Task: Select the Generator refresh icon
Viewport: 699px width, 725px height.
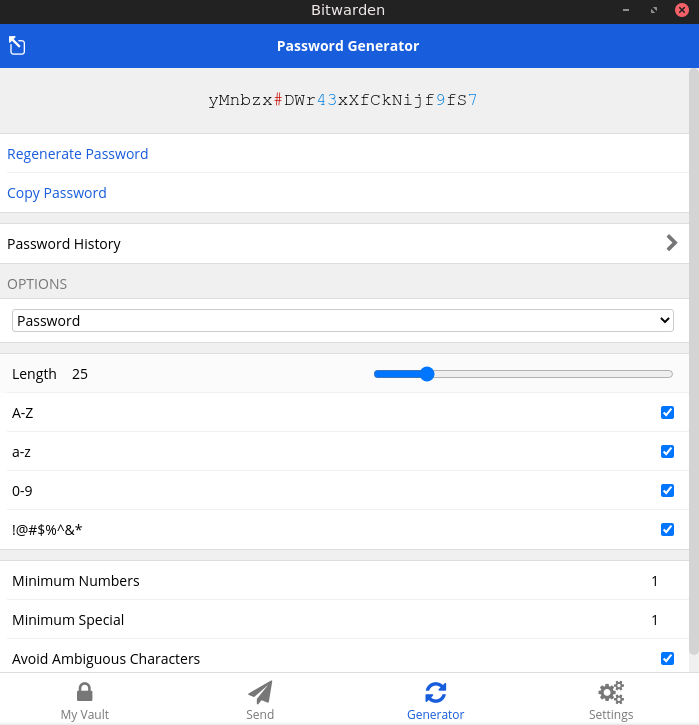Action: click(435, 692)
